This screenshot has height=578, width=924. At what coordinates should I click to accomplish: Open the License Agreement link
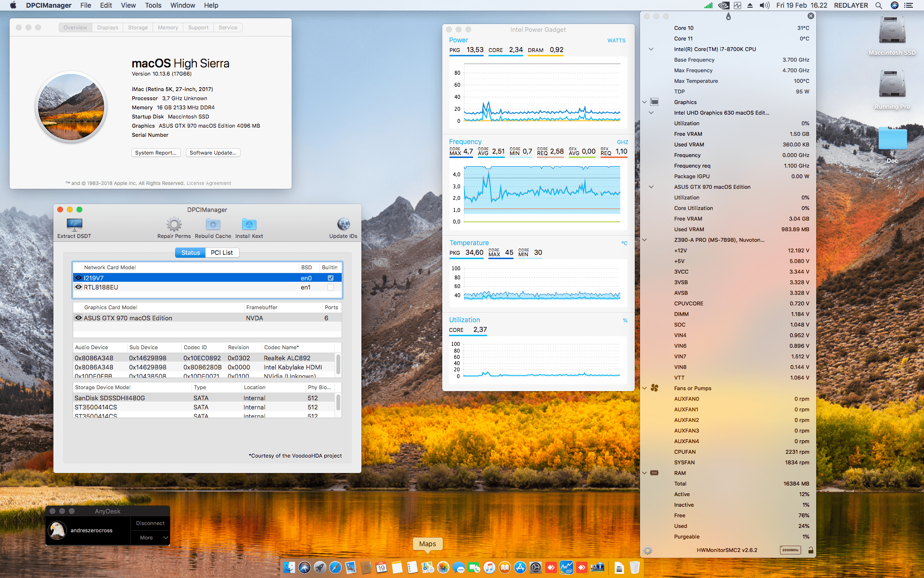coord(209,183)
